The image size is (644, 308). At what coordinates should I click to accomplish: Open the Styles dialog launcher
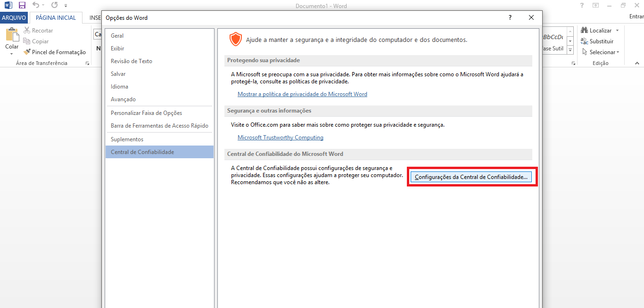pyautogui.click(x=573, y=63)
